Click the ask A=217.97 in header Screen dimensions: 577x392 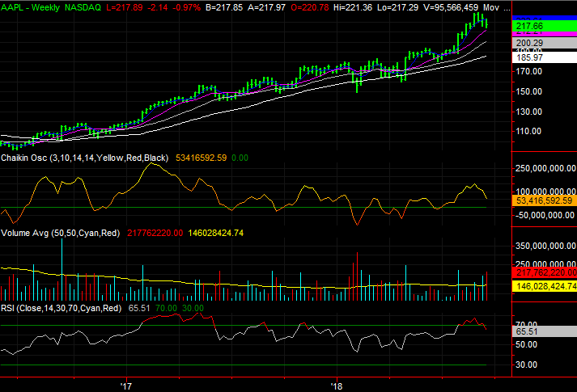pyautogui.click(x=266, y=7)
